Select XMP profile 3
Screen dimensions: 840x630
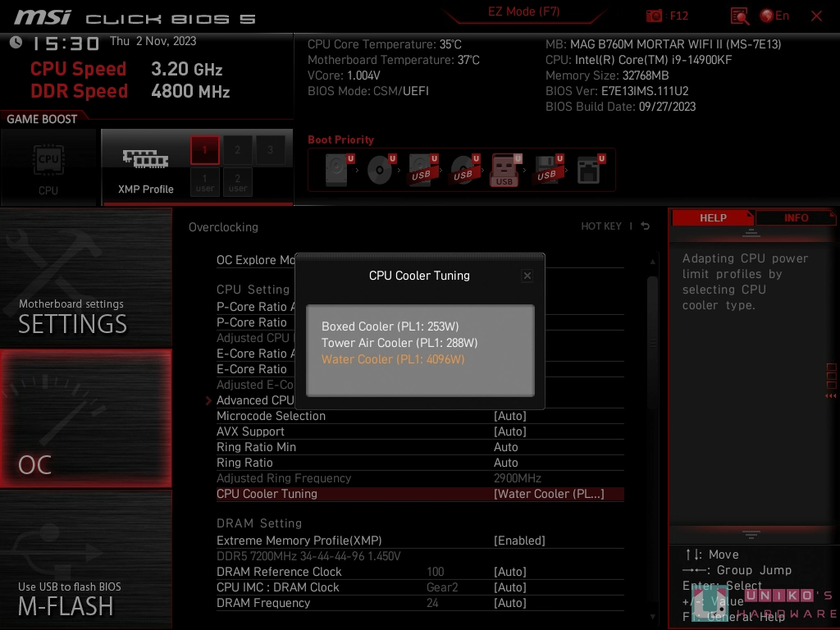coord(270,150)
